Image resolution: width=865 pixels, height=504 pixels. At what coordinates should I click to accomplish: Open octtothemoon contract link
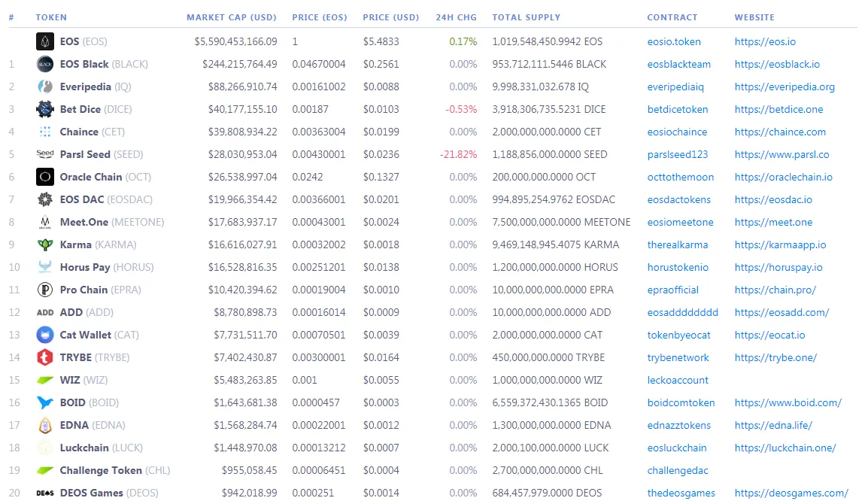[x=680, y=177]
